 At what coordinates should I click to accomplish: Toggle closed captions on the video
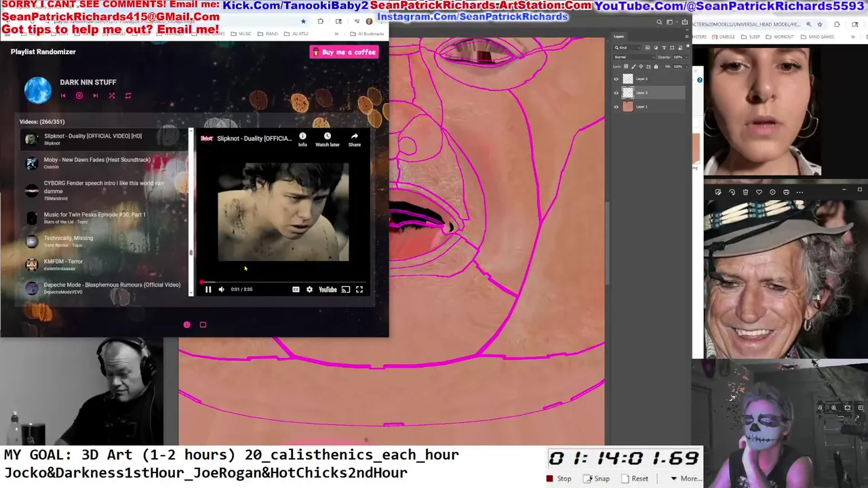point(296,289)
